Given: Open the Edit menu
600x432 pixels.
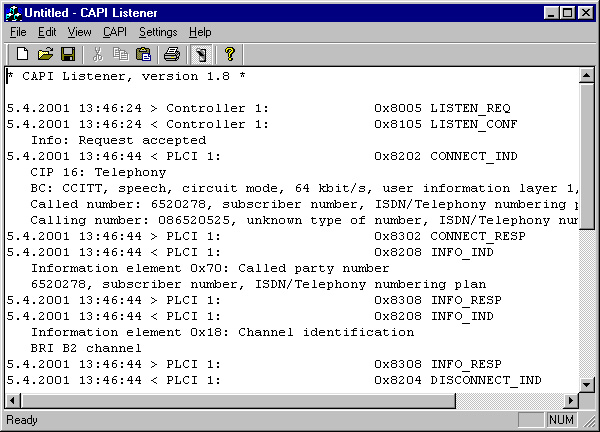Looking at the screenshot, I should [47, 32].
